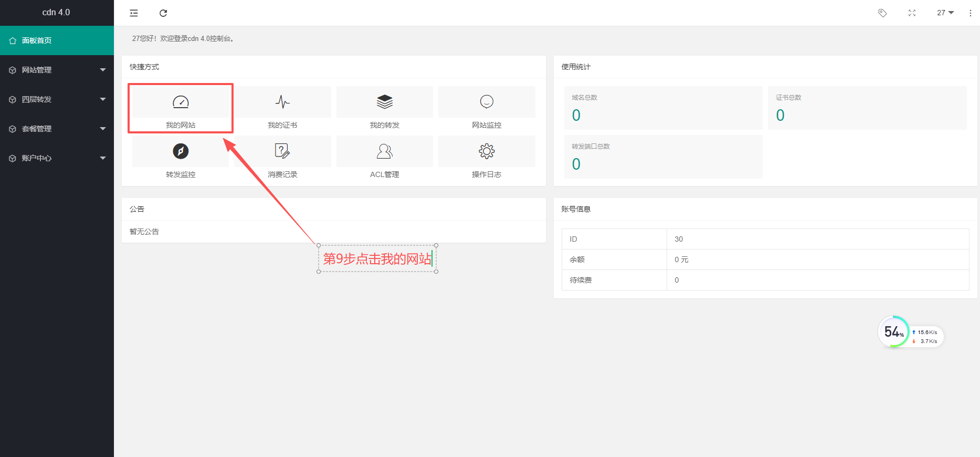Select 面板首页 in the sidebar

(x=57, y=40)
